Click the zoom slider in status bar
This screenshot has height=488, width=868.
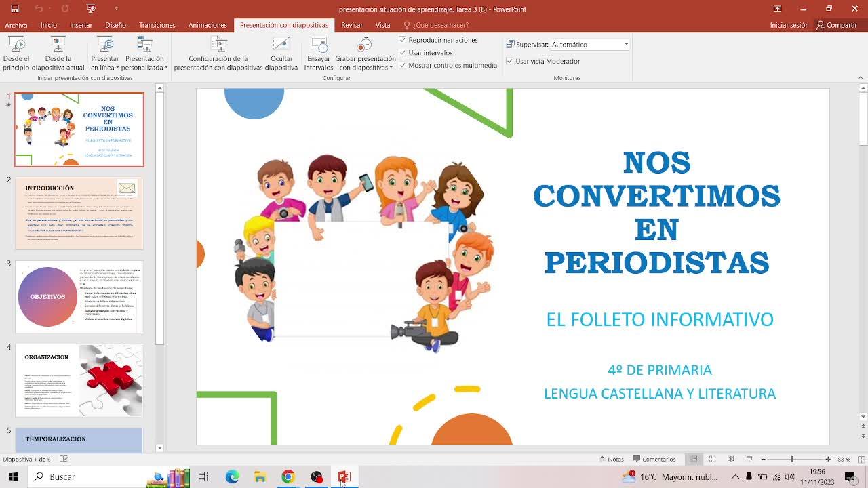792,459
